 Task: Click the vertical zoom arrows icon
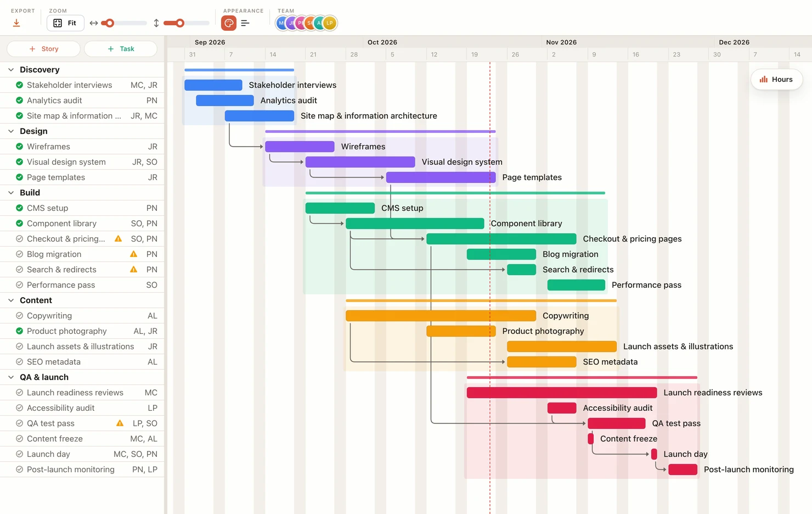coord(156,23)
